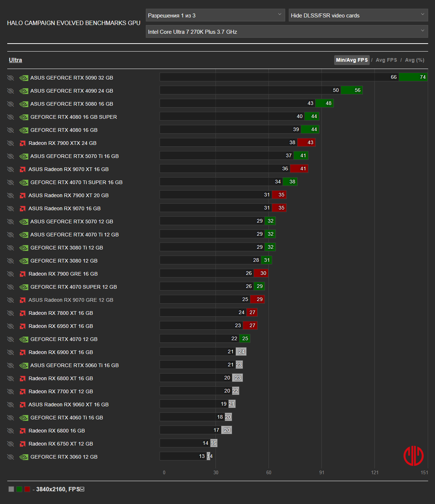The width and height of the screenshot is (435, 504).
Task: Toggle visibility of GeForce RTX 3080 12 GB
Action: pyautogui.click(x=11, y=261)
